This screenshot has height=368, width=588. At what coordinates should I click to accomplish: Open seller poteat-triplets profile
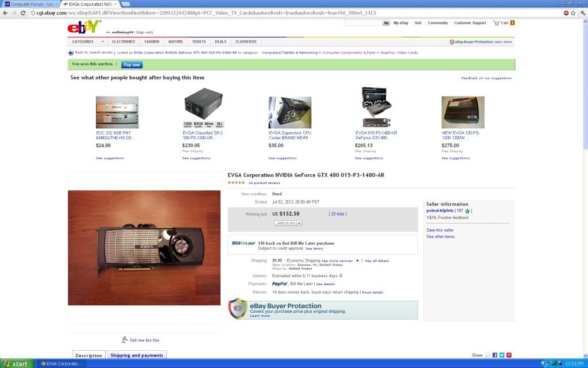pos(440,210)
